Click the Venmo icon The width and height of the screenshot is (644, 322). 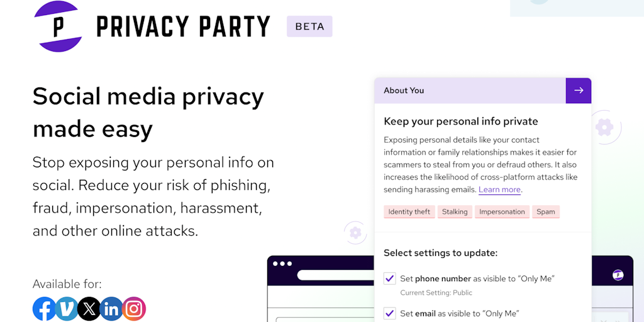click(67, 309)
